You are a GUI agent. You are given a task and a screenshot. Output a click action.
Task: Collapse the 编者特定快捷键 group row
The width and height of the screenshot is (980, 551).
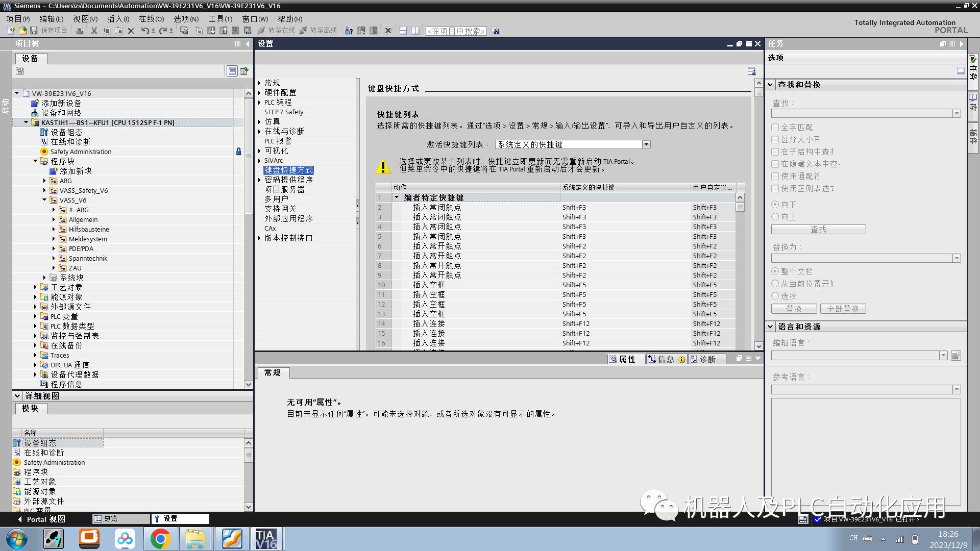(397, 197)
